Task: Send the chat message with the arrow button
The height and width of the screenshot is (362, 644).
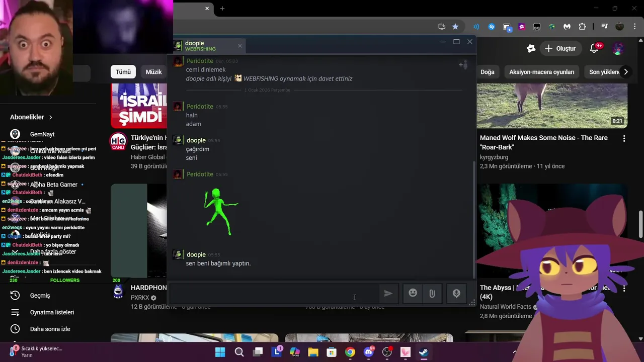Action: tap(388, 294)
